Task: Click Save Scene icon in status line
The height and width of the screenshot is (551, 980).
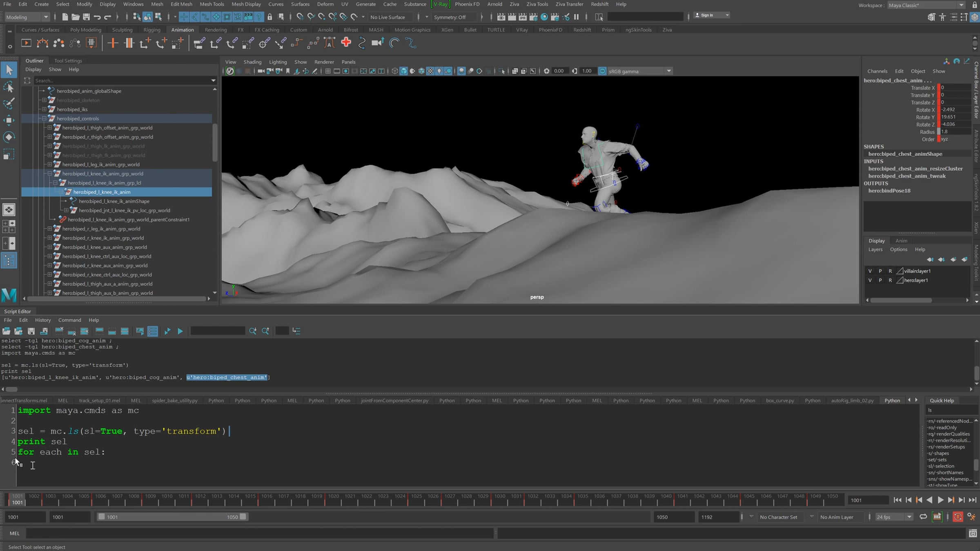Action: (86, 17)
